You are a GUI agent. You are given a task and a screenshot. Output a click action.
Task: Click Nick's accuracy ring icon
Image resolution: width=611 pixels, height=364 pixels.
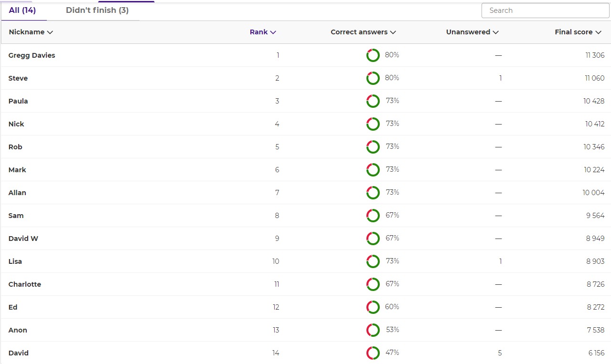pos(373,124)
